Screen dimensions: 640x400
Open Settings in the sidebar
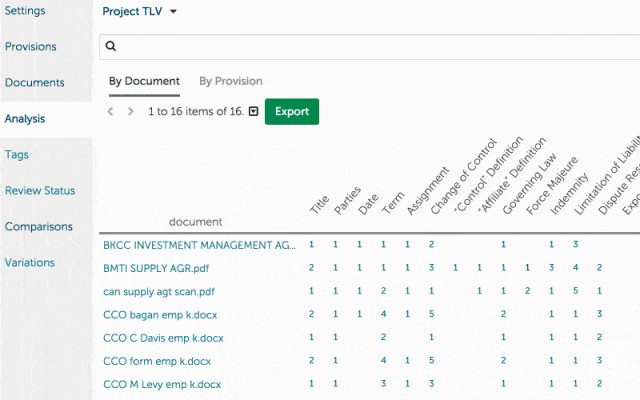(24, 11)
